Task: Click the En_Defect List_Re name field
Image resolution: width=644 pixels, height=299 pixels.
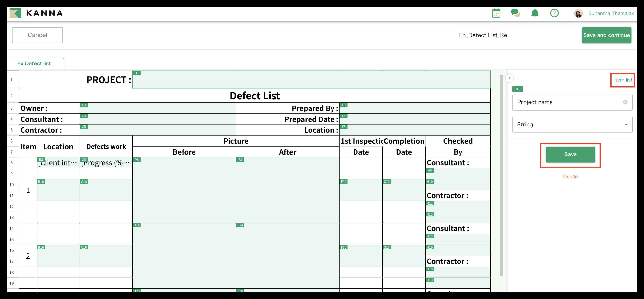Action: [514, 35]
